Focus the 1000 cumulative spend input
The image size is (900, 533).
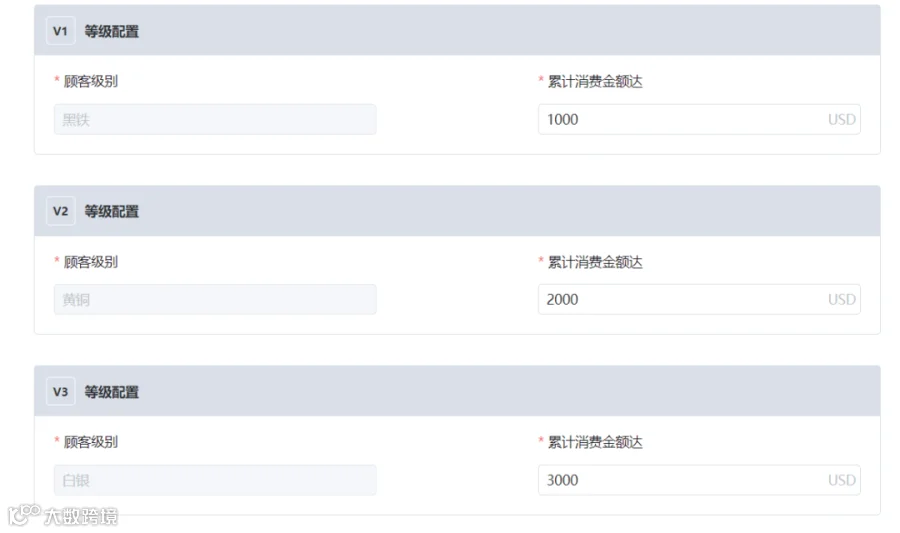699,119
